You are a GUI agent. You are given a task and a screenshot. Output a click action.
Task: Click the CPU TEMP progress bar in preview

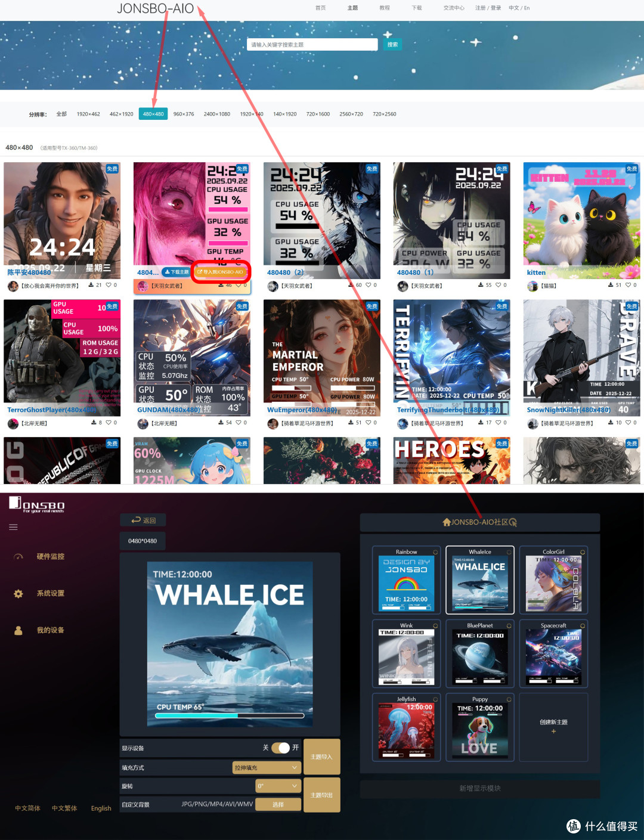[230, 715]
